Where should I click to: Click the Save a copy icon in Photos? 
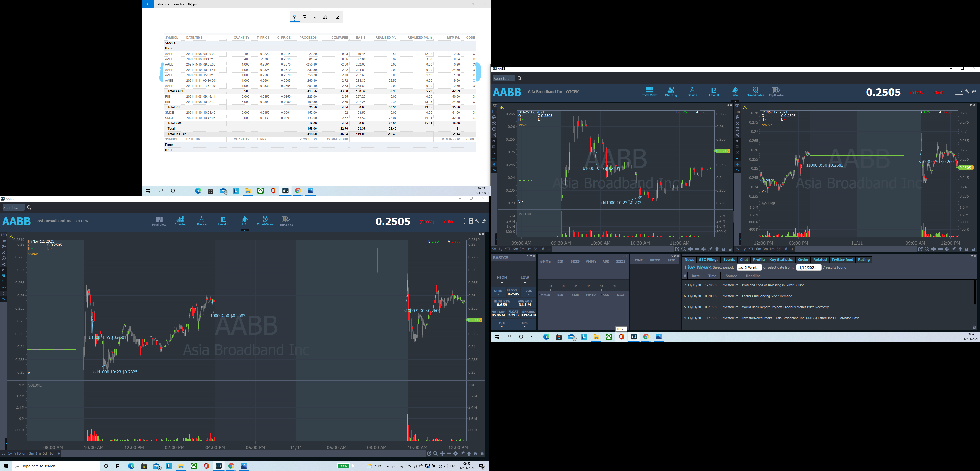tap(338, 17)
